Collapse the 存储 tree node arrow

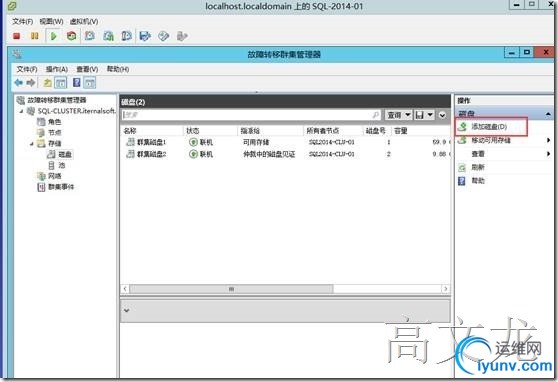(32, 143)
